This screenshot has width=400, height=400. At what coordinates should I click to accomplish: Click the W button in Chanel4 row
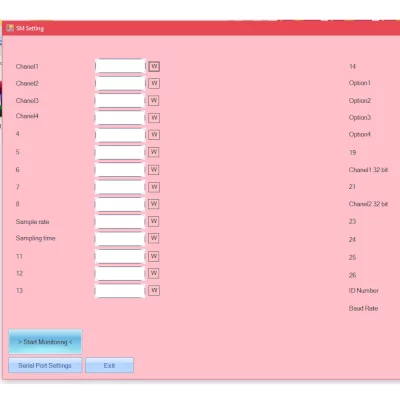click(x=154, y=118)
